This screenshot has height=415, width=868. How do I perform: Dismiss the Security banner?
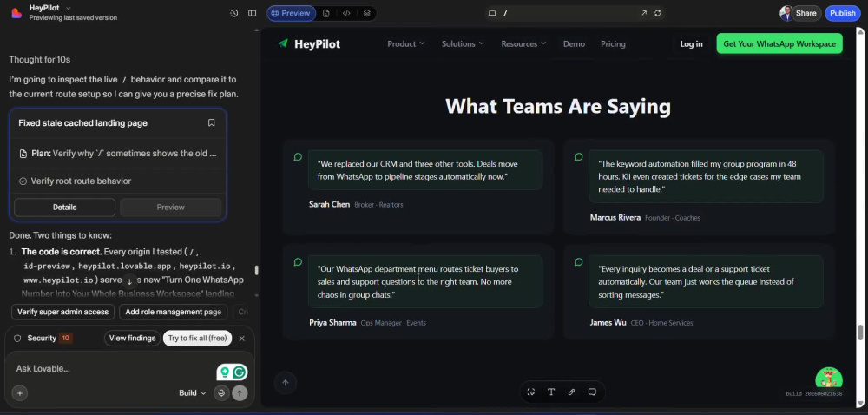242,338
